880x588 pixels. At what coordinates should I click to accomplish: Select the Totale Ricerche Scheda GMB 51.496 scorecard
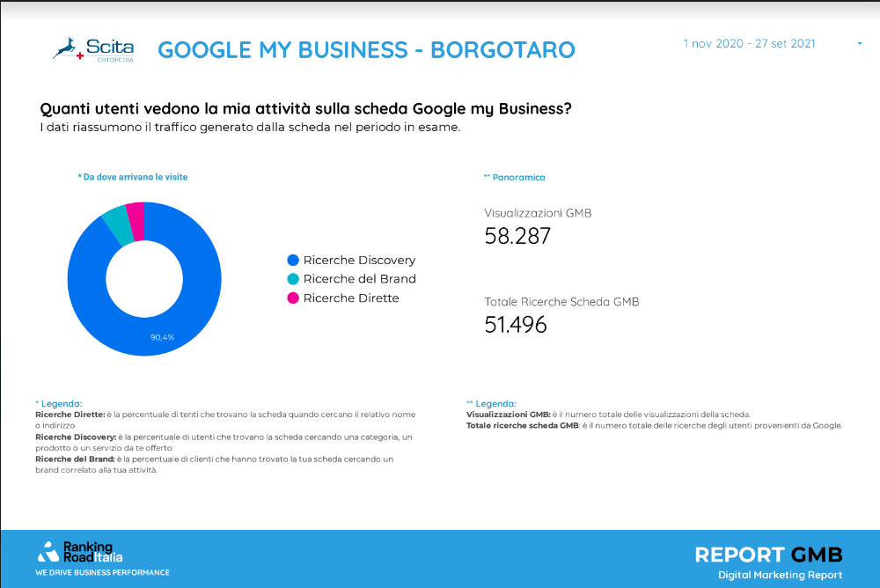[561, 316]
